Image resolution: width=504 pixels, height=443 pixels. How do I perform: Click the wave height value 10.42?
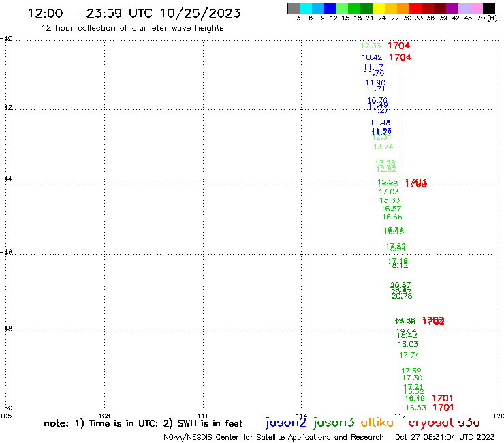tap(372, 57)
